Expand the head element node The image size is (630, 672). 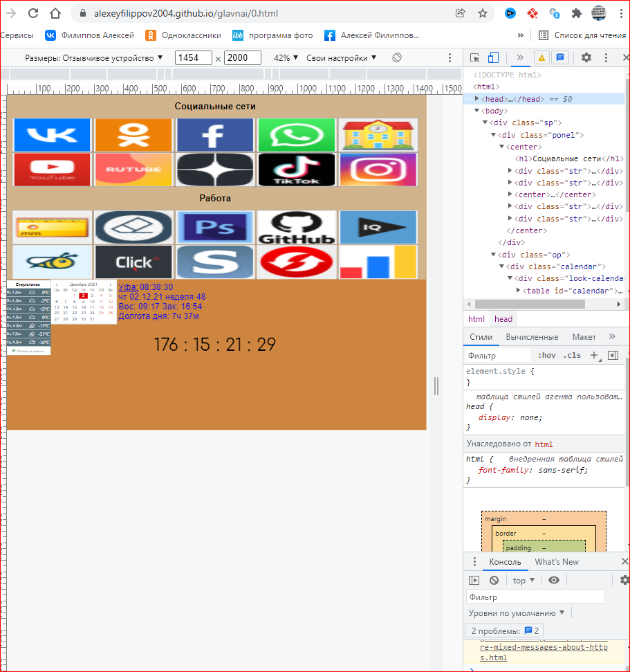[x=476, y=98]
